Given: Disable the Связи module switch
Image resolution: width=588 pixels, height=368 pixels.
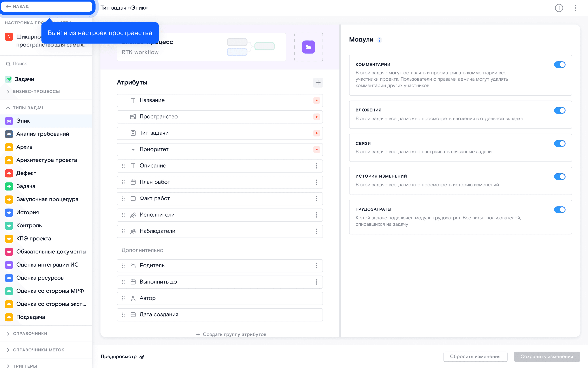Looking at the screenshot, I should click(560, 144).
